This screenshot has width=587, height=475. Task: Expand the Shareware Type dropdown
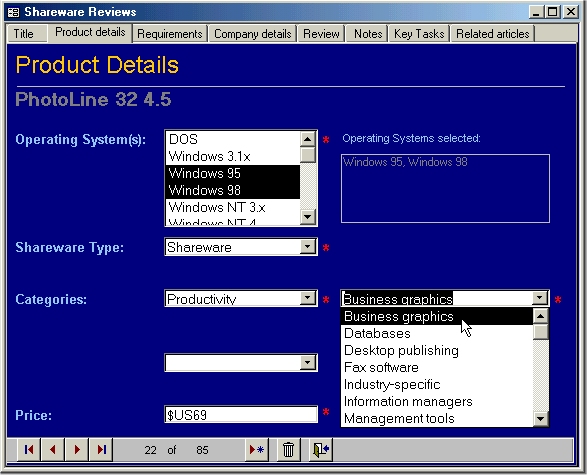pyautogui.click(x=308, y=247)
